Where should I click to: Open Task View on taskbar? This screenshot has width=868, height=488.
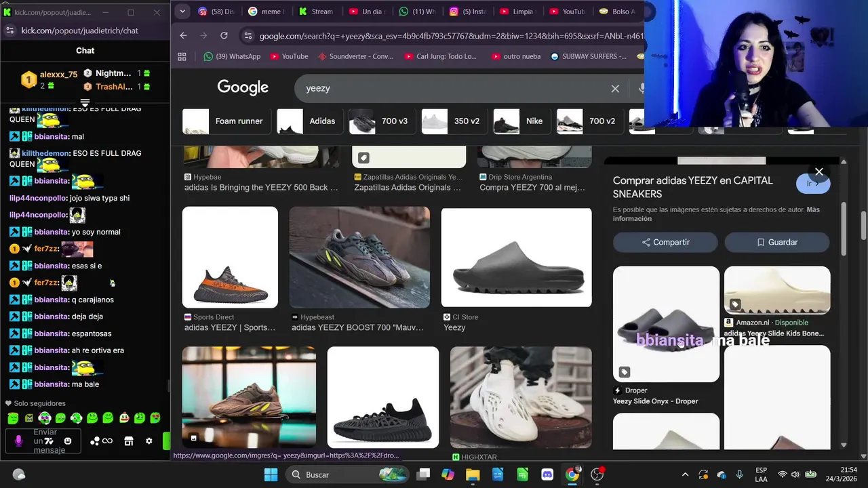(423, 474)
